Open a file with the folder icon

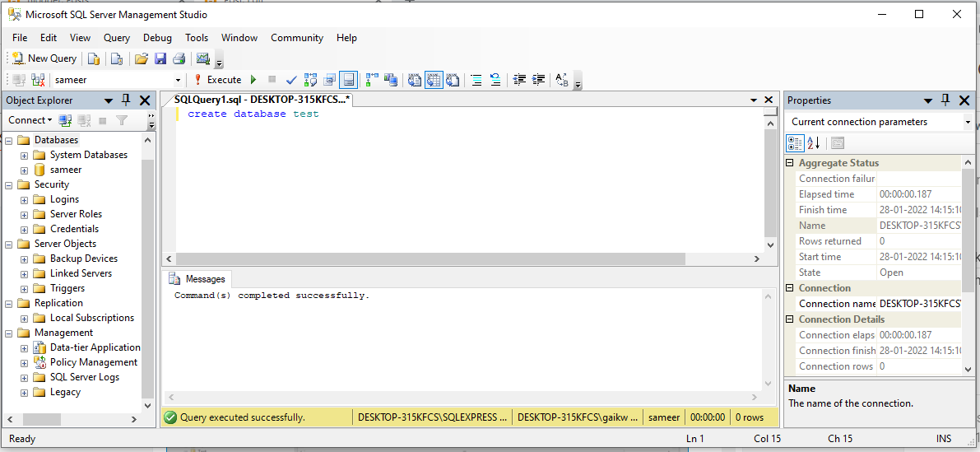pos(142,58)
